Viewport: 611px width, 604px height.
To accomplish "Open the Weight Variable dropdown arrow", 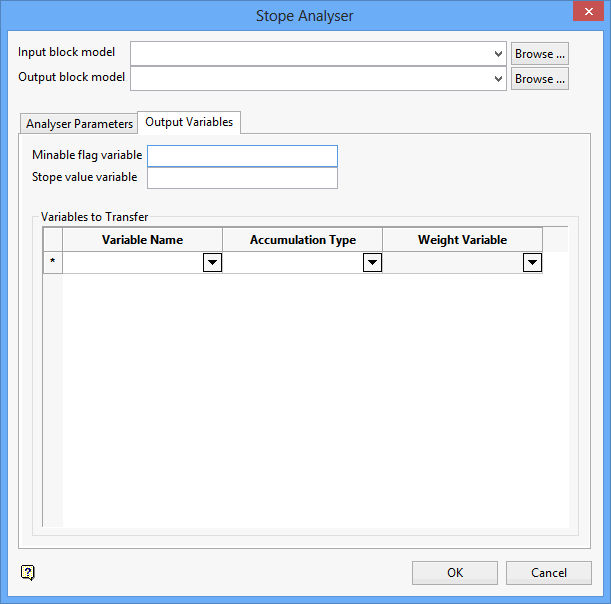I will (x=532, y=262).
